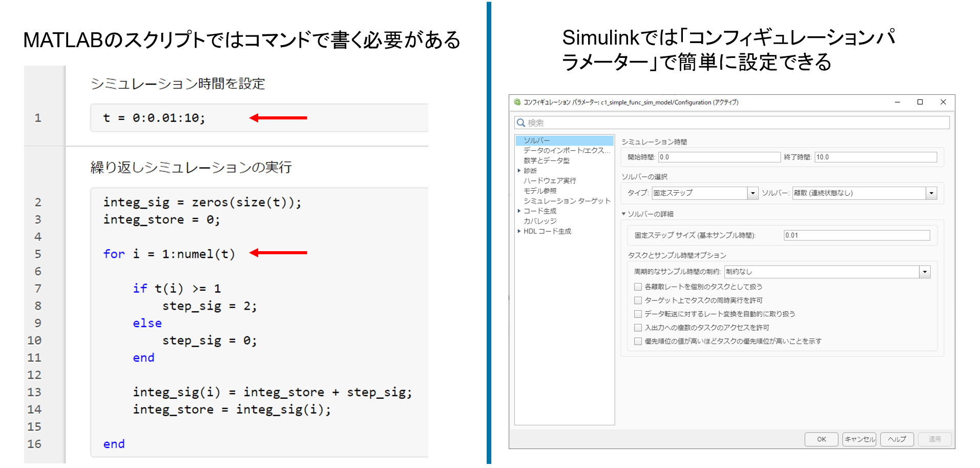The width and height of the screenshot is (980, 468).
Task: Click the 固定ステップ サイズ input field
Action: pyautogui.click(x=857, y=235)
